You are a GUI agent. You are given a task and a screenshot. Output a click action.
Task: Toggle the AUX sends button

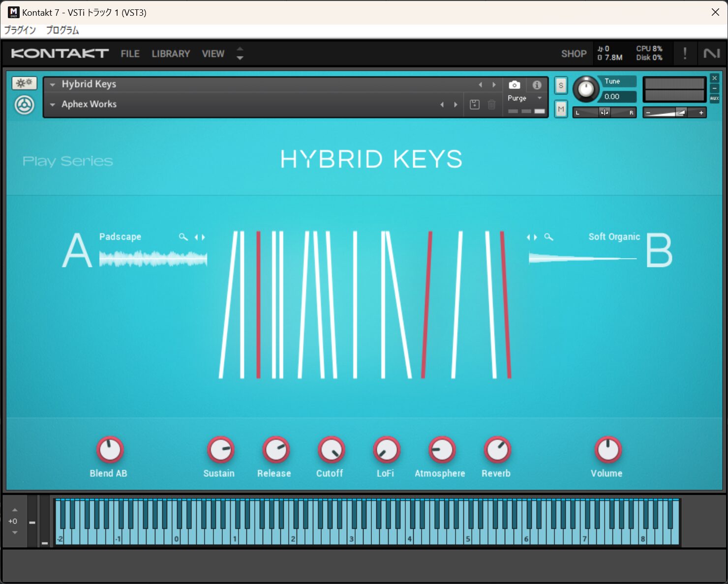pos(714,98)
